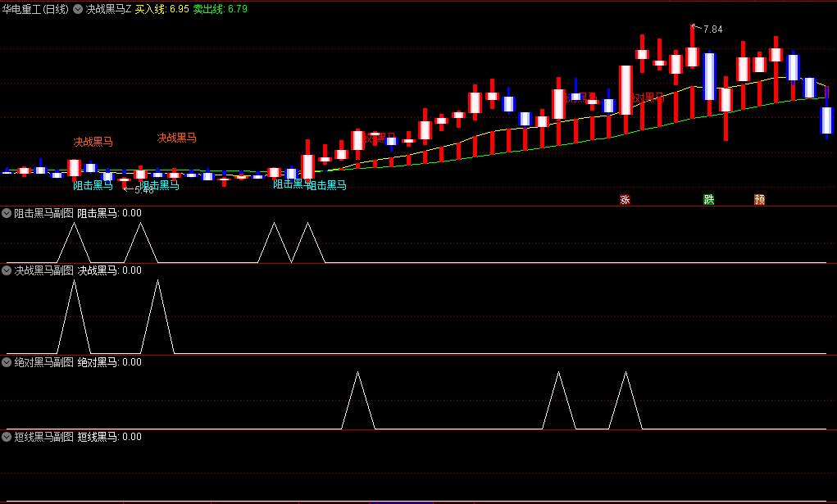Expand the 决战黑马副图 indicator menu arrow
The width and height of the screenshot is (837, 504).
point(7,270)
